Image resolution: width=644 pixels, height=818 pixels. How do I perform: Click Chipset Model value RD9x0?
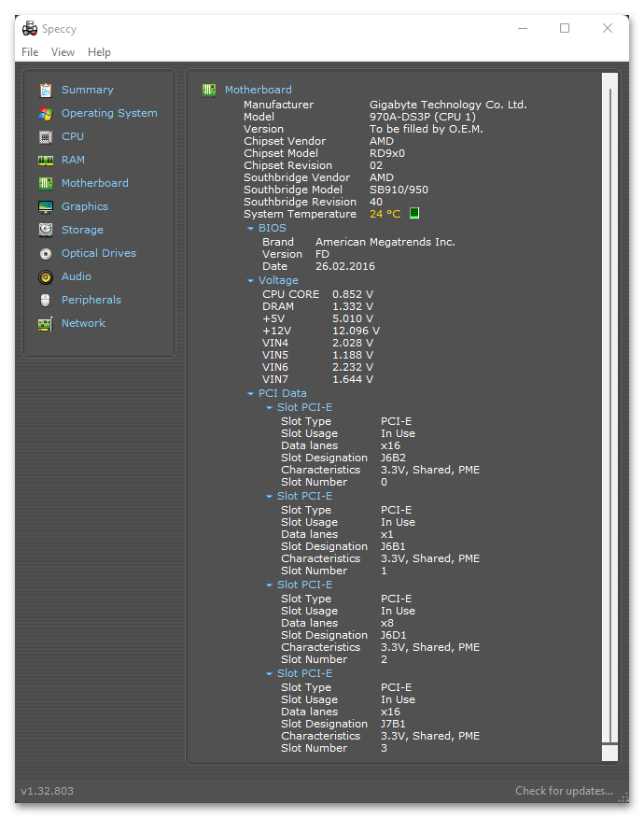[x=387, y=153]
